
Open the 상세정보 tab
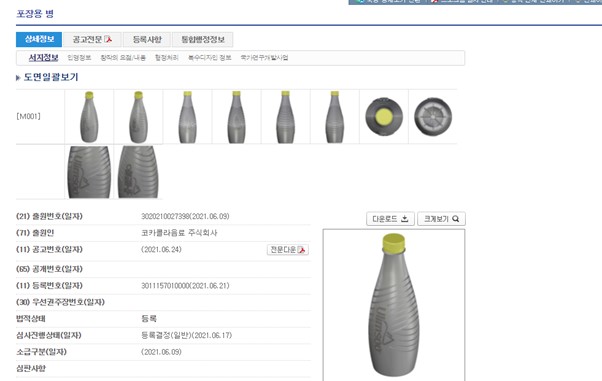(39, 39)
